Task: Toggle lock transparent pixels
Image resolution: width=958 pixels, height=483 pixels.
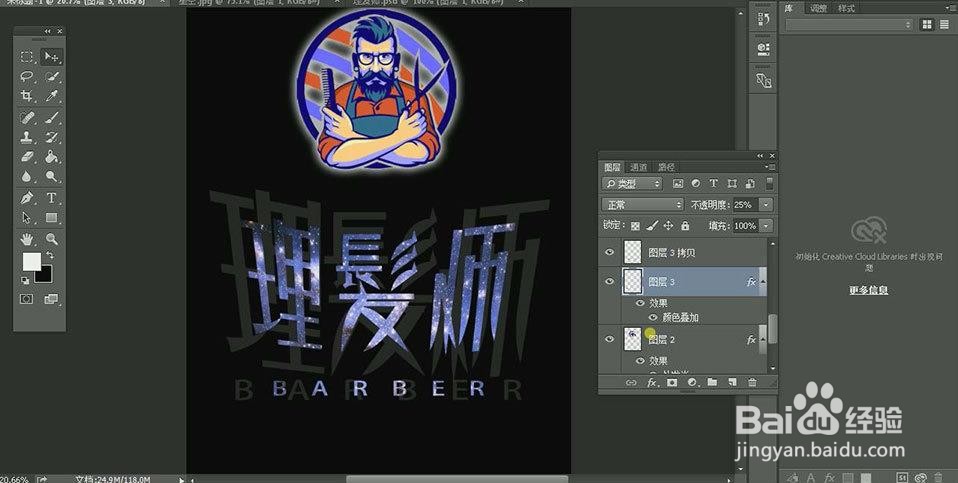Action: tap(635, 226)
